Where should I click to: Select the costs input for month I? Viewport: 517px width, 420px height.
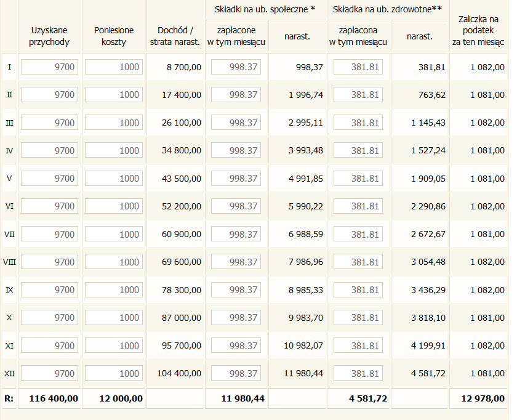point(114,67)
